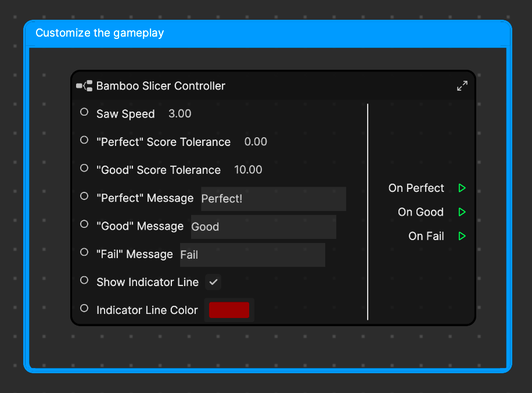Open the Indicator Line Color red swatch
Screen dimensions: 532x393
coord(229,310)
